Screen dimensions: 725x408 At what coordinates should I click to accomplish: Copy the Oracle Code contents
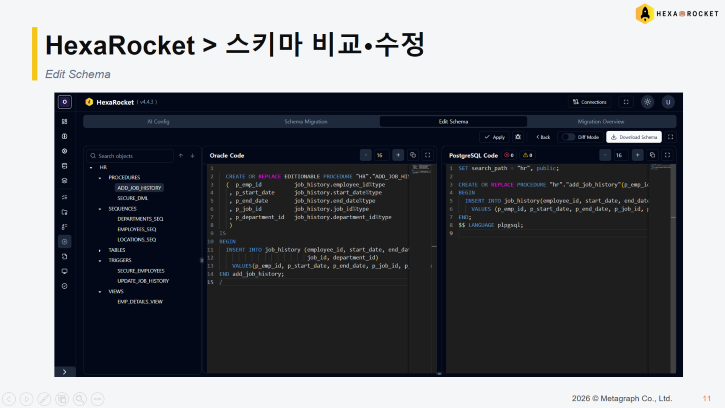(413, 155)
